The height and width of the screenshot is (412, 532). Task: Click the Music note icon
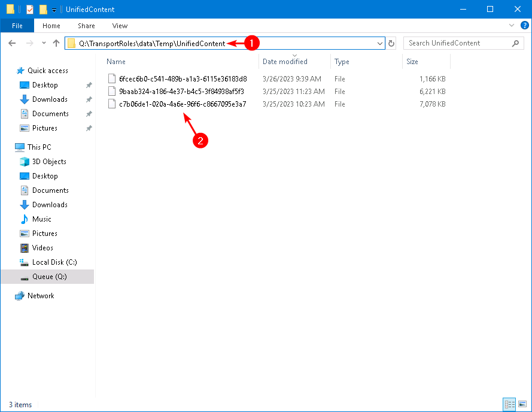coord(25,219)
